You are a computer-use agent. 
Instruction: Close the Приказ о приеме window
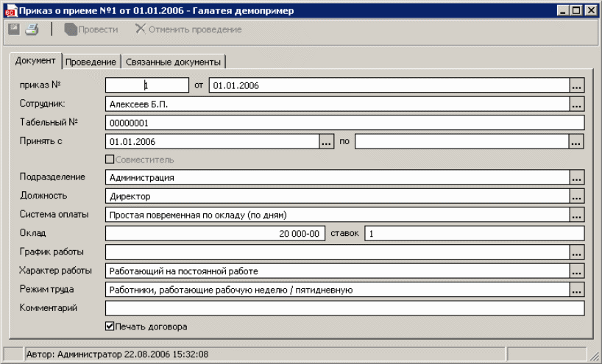(591, 11)
